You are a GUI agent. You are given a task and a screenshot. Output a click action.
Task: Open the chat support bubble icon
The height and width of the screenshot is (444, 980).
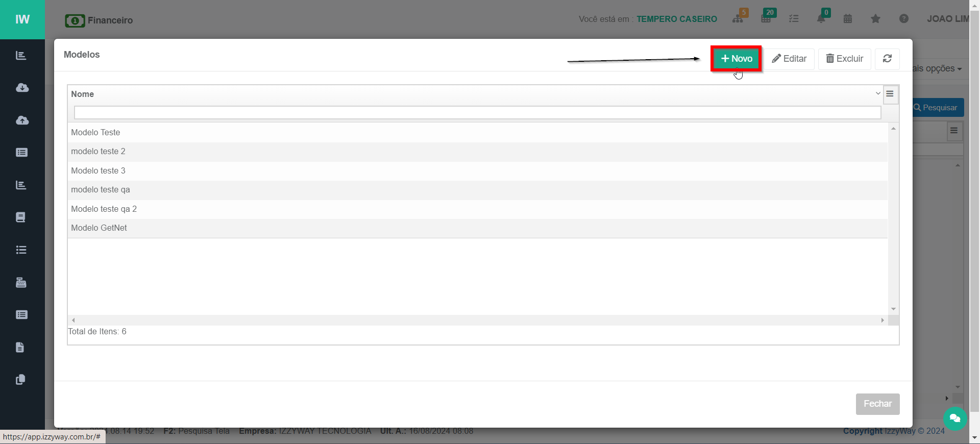point(955,419)
